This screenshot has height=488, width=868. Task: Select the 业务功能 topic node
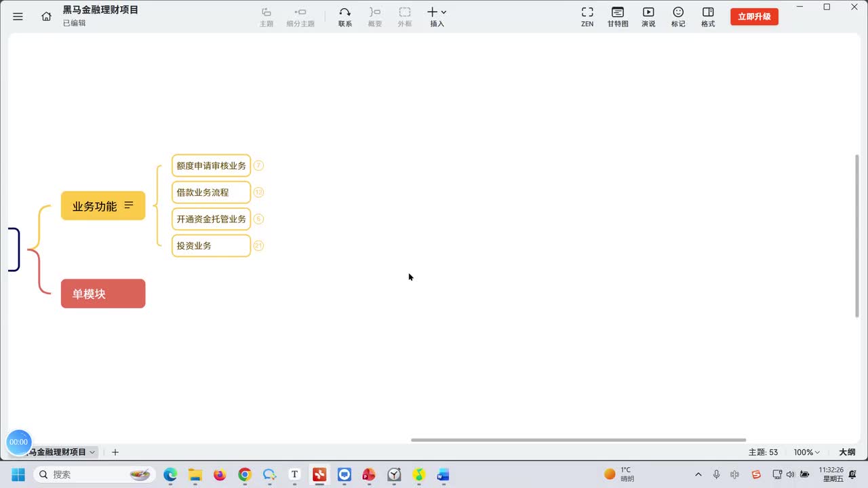pos(103,206)
